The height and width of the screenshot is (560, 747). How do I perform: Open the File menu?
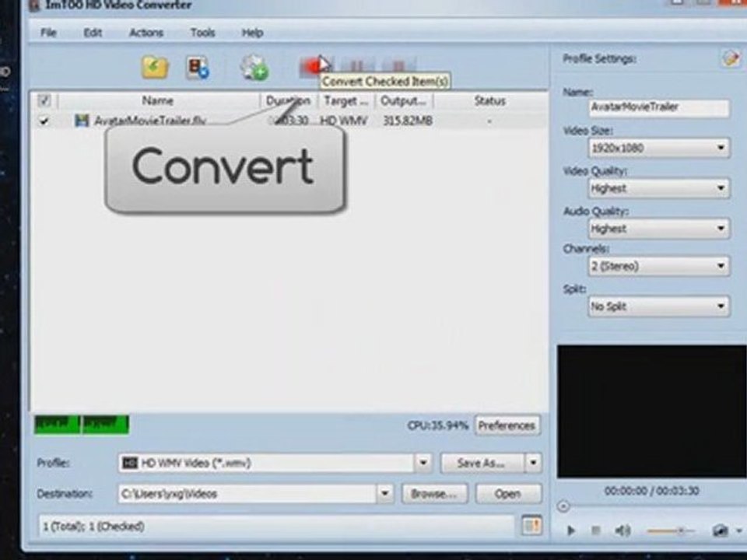tap(48, 33)
